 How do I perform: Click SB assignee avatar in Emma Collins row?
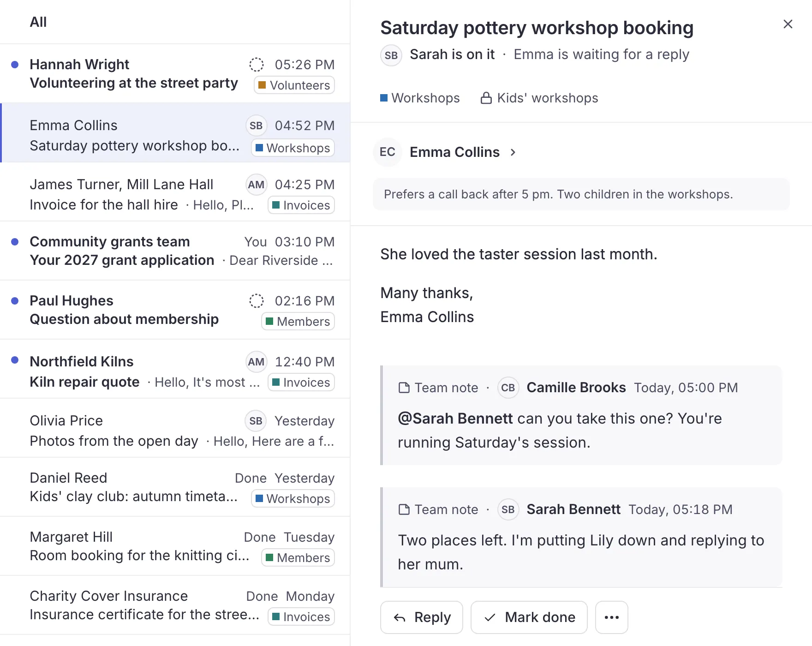(256, 126)
